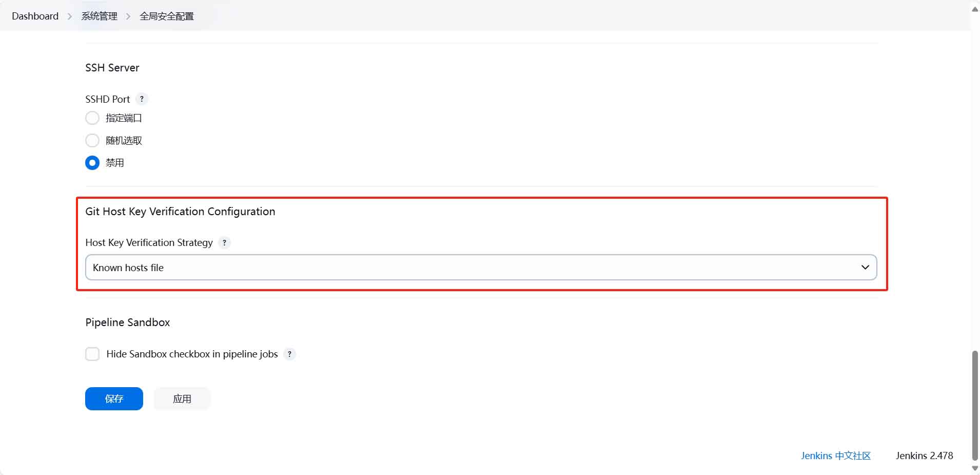Click the Jenkins 2.478 version text

(x=925, y=455)
